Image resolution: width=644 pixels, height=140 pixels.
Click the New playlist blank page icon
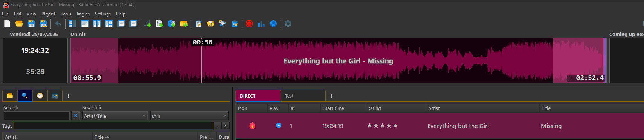pos(7,24)
